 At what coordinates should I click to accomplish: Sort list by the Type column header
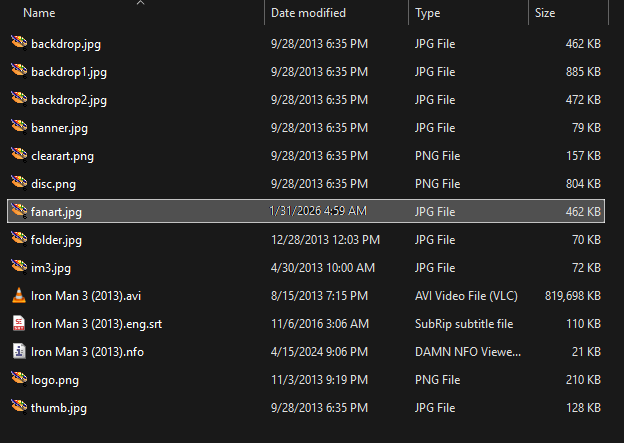(428, 14)
